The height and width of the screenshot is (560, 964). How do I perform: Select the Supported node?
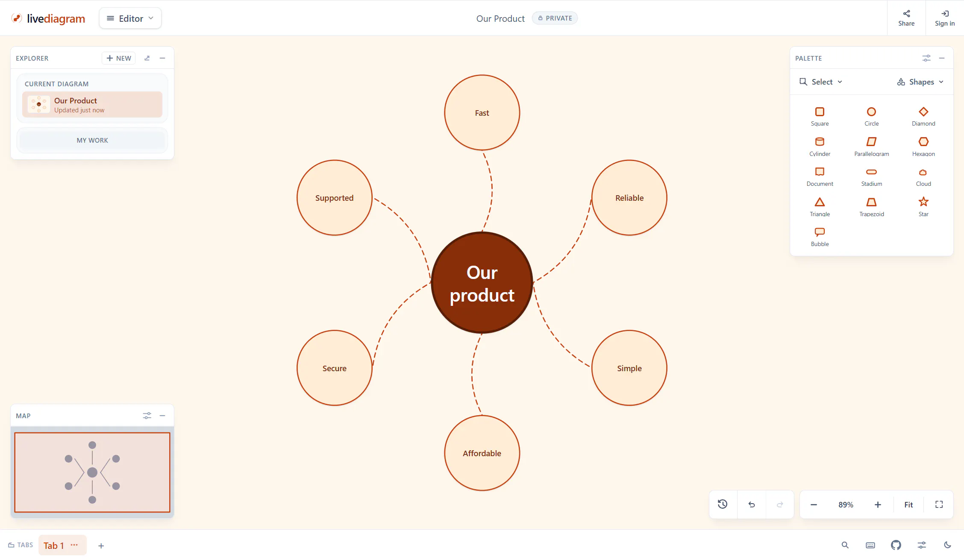tap(335, 198)
